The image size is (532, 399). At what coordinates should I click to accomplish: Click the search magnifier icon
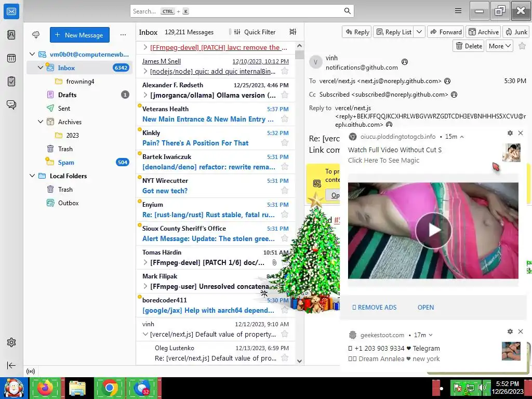point(347,11)
